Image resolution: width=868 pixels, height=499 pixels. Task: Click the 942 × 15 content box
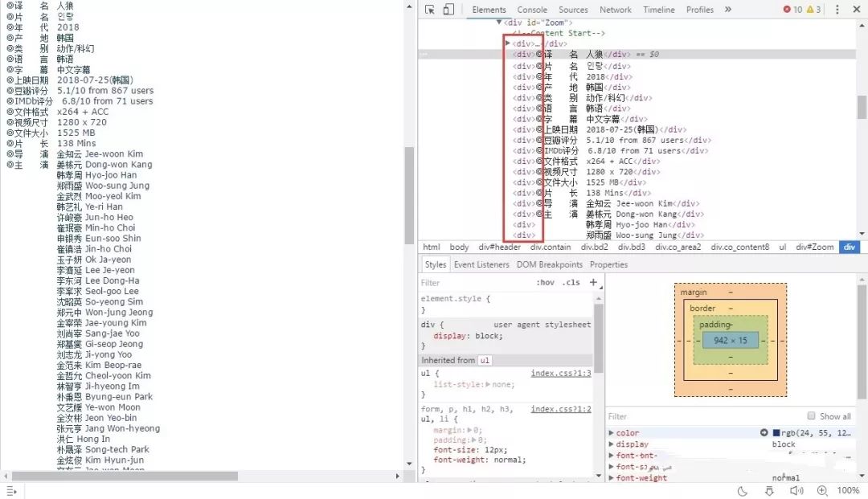tap(730, 340)
